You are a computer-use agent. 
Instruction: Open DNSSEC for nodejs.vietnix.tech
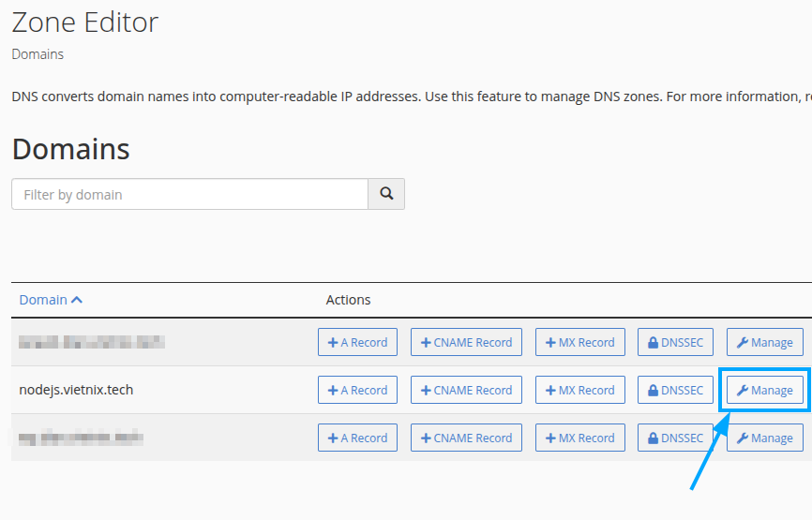point(675,390)
